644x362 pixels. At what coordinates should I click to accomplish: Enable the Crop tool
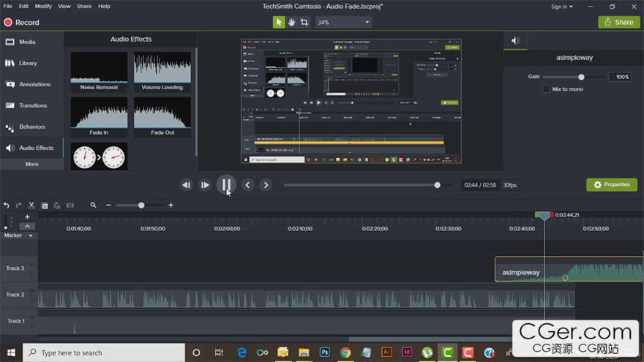[304, 22]
